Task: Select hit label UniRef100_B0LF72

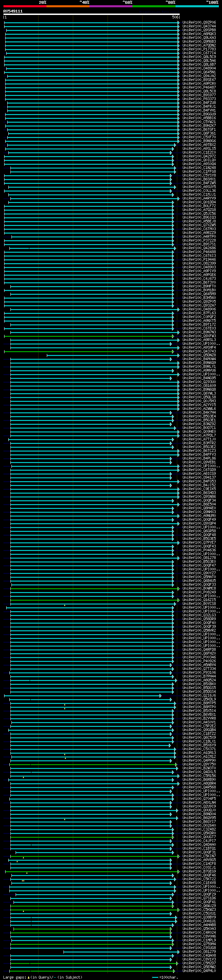Action: coord(199,206)
